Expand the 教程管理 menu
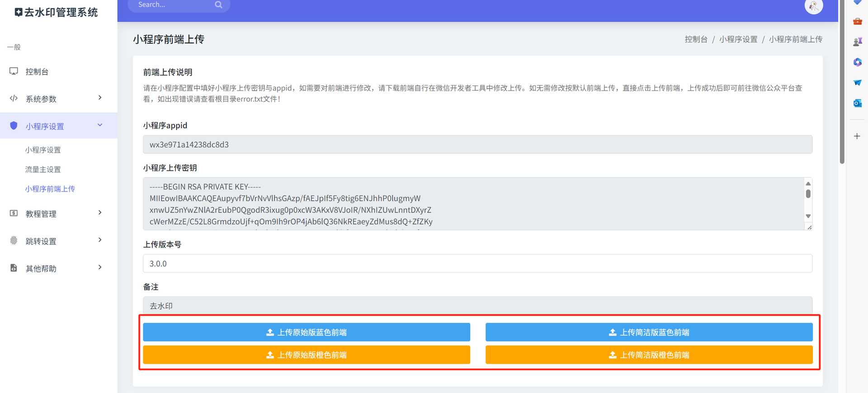Viewport: 868px width, 393px height. pyautogui.click(x=100, y=213)
